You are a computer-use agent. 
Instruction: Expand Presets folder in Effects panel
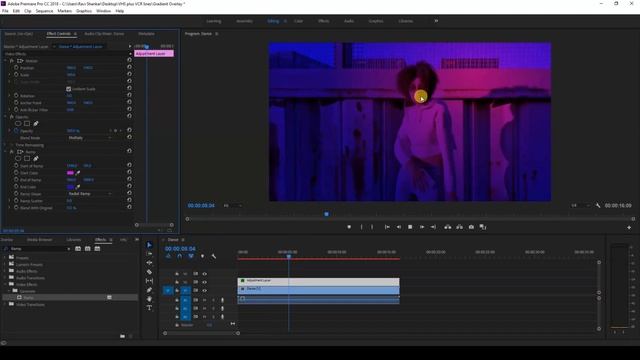(5, 258)
